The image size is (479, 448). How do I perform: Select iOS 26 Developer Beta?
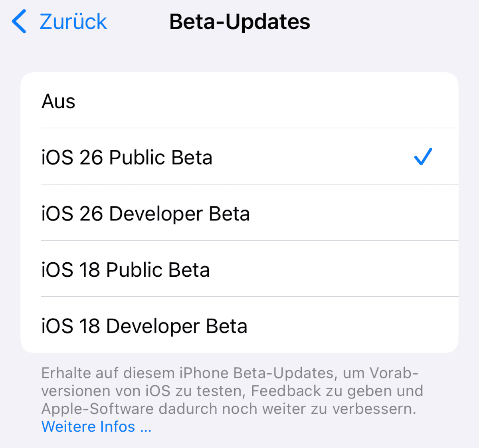(x=239, y=213)
